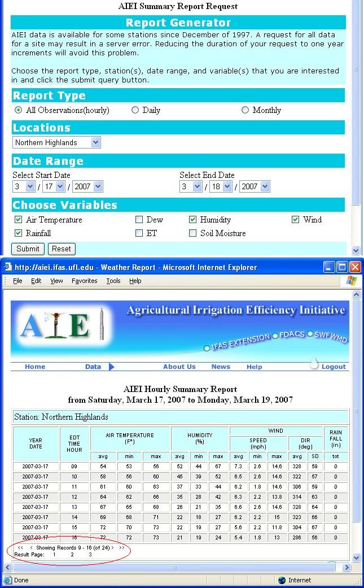This screenshot has height=588, width=364.
Task: Open the Edit menu
Action: pos(36,281)
